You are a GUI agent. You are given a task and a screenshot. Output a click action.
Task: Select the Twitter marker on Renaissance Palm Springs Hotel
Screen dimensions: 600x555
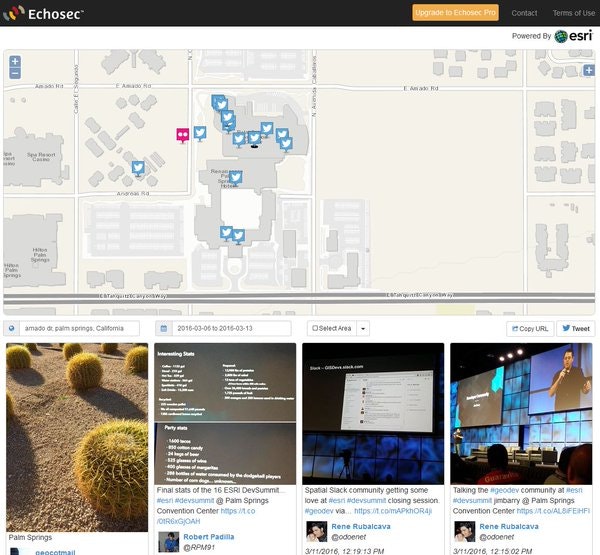click(x=235, y=178)
